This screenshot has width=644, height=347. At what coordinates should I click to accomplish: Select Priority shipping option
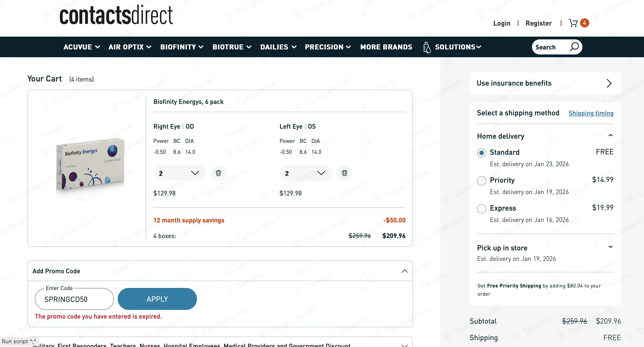click(481, 181)
